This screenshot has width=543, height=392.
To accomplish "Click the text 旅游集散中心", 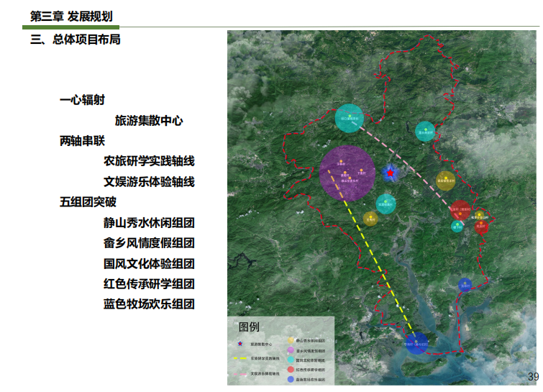I will (149, 121).
